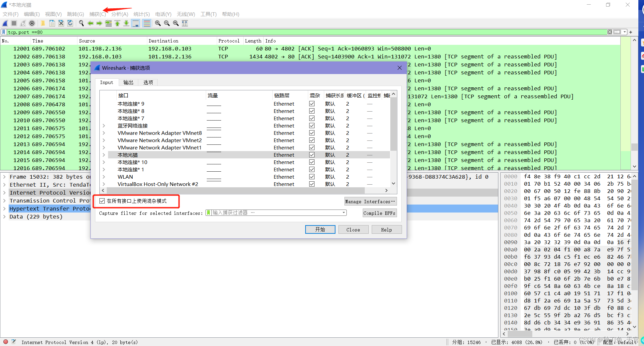Save this capture file
This screenshot has width=644, height=346.
point(52,23)
